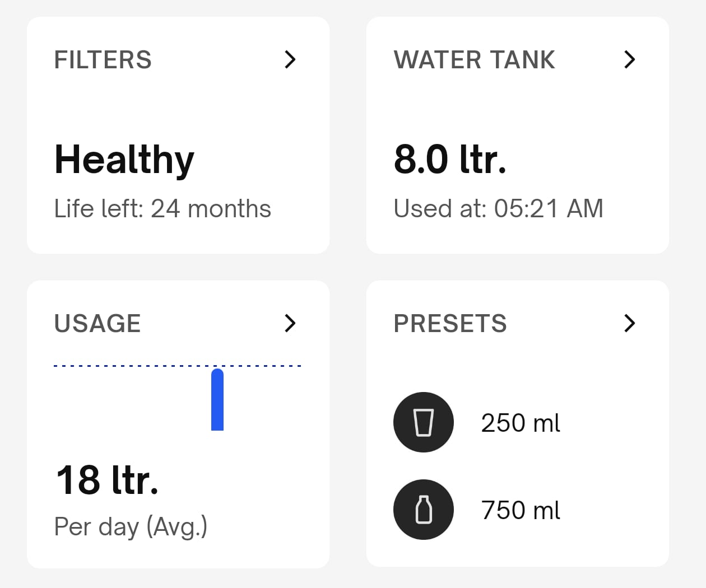Image resolution: width=706 pixels, height=588 pixels.
Task: Expand Presets card chevron
Action: pyautogui.click(x=629, y=323)
